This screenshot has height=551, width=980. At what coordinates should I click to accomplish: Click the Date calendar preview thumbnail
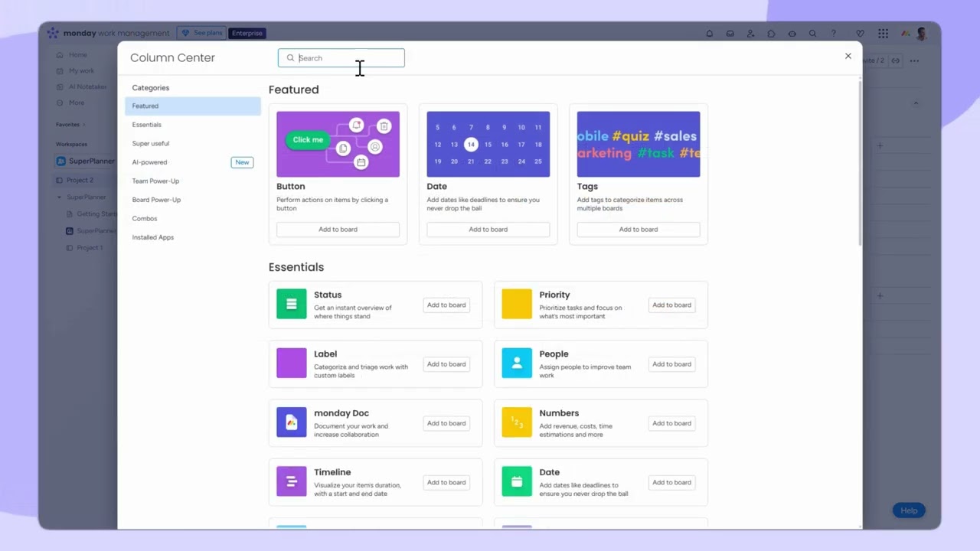488,144
